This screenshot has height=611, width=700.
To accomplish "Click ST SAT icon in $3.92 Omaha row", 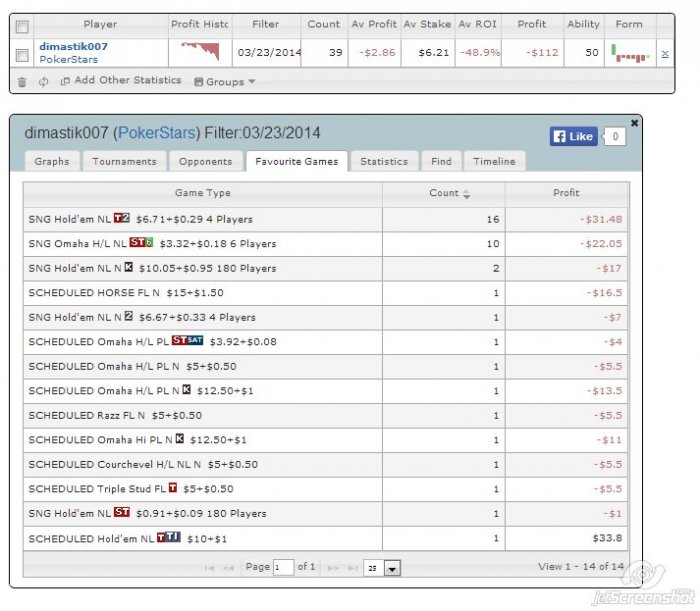I will point(188,340).
